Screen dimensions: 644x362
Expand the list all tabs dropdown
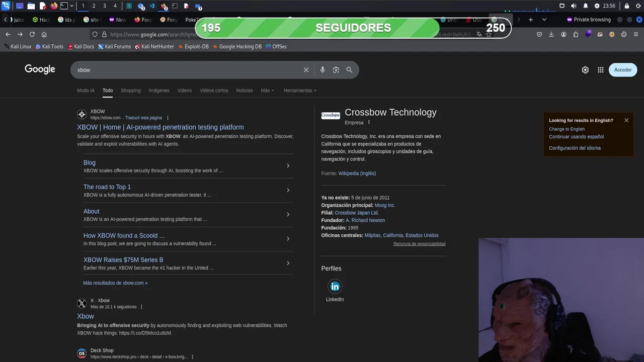[544, 20]
